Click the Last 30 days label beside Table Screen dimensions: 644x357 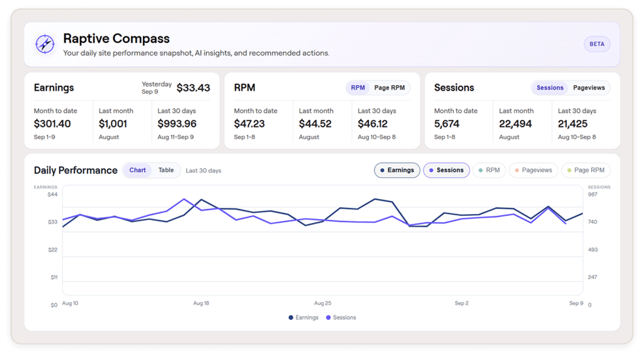(x=203, y=171)
